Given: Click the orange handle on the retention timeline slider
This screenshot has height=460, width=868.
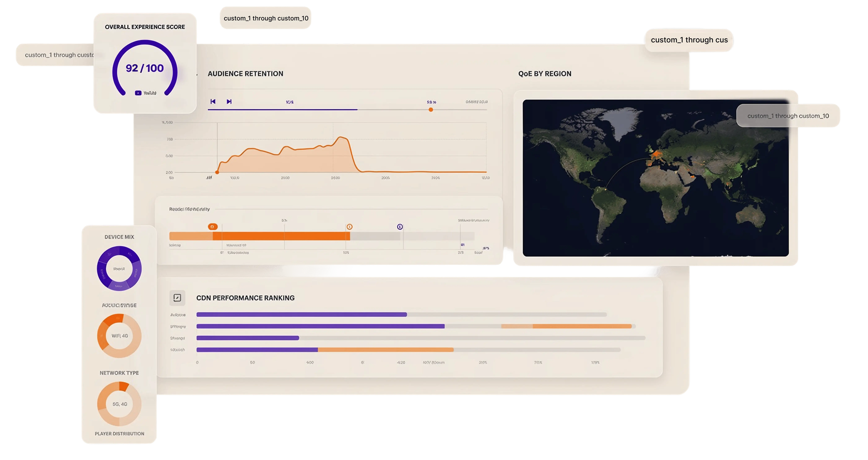Looking at the screenshot, I should [431, 110].
